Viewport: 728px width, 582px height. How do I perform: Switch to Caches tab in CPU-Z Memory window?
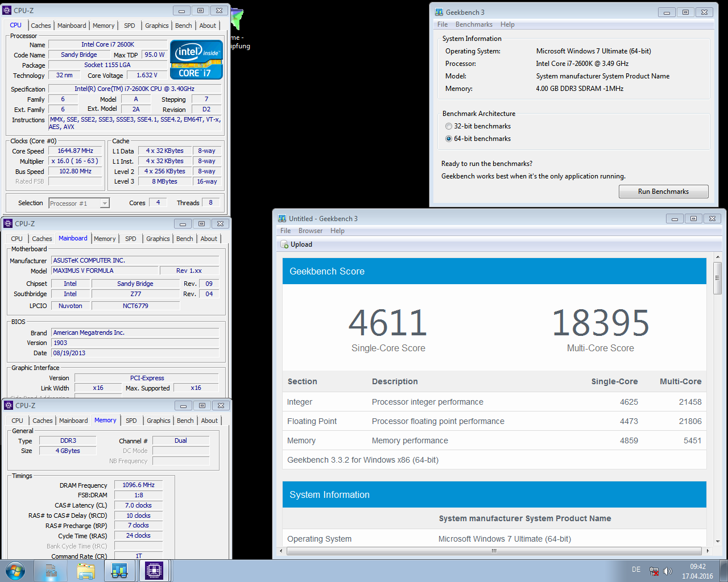[43, 421]
